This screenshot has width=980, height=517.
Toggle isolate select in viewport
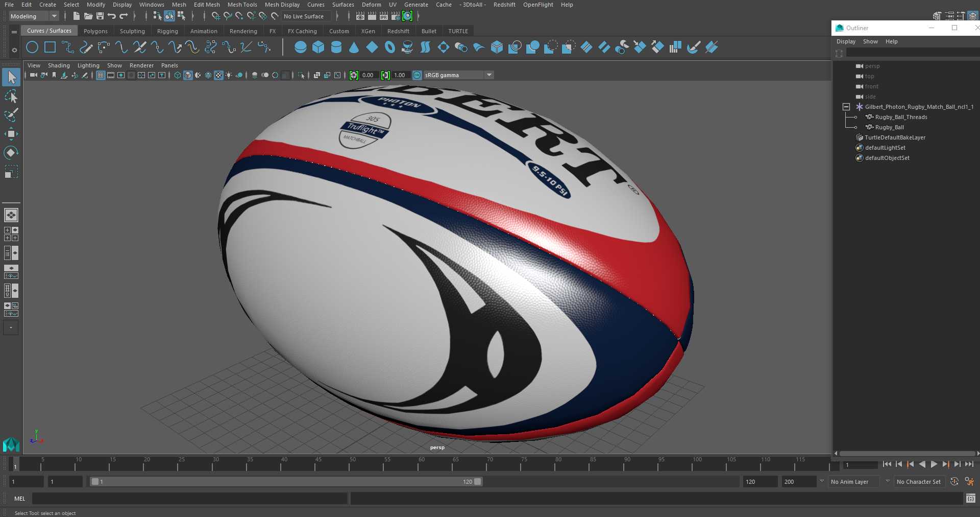301,75
